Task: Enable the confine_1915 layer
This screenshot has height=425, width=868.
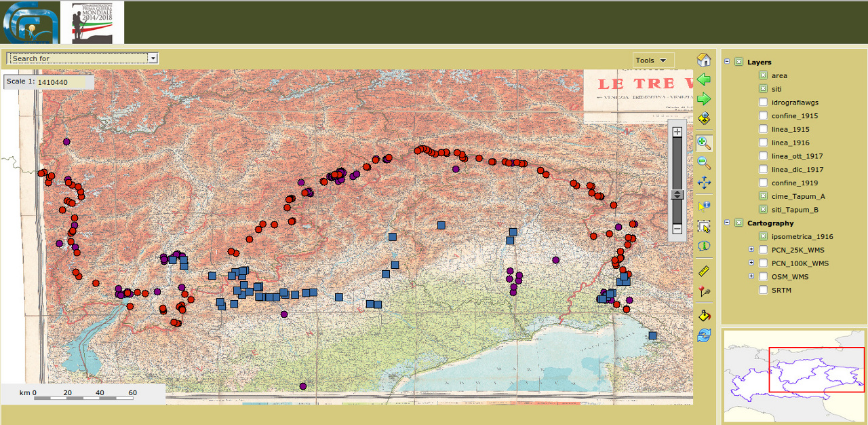Action: (x=763, y=115)
